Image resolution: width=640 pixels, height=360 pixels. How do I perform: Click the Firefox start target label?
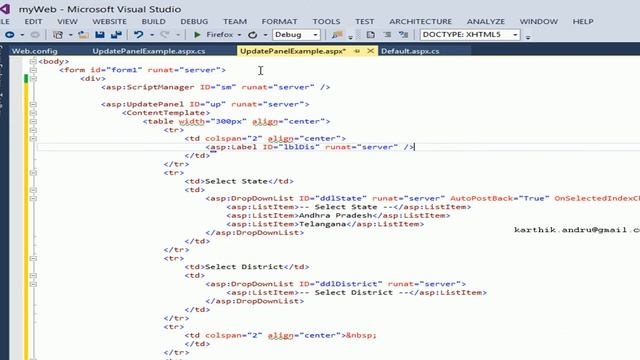[220, 35]
